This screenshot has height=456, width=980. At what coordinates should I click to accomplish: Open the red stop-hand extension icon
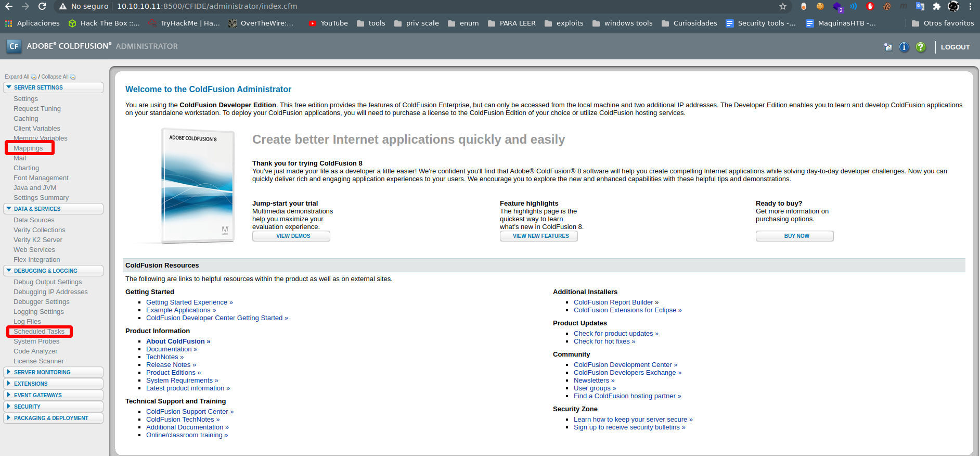tap(870, 6)
